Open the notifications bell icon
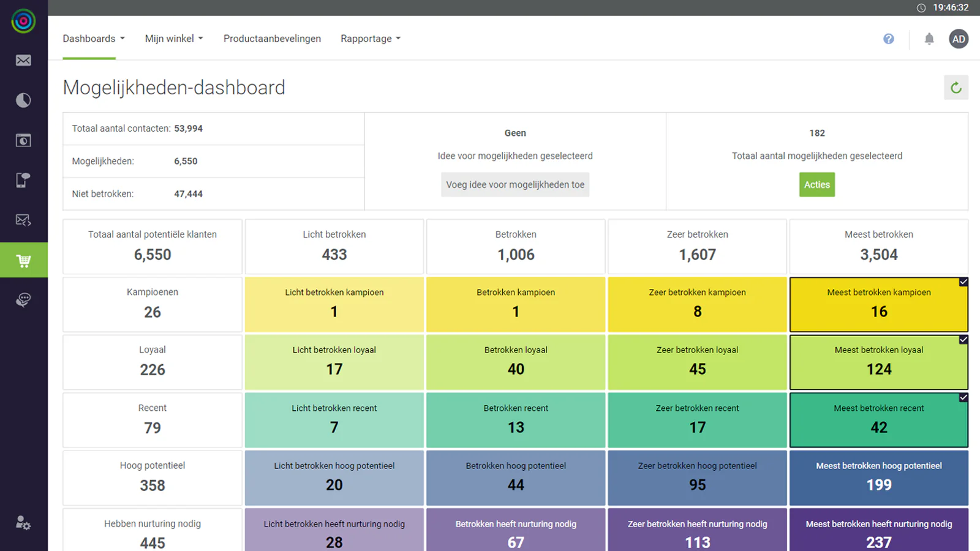Viewport: 980px width, 551px height. tap(929, 39)
